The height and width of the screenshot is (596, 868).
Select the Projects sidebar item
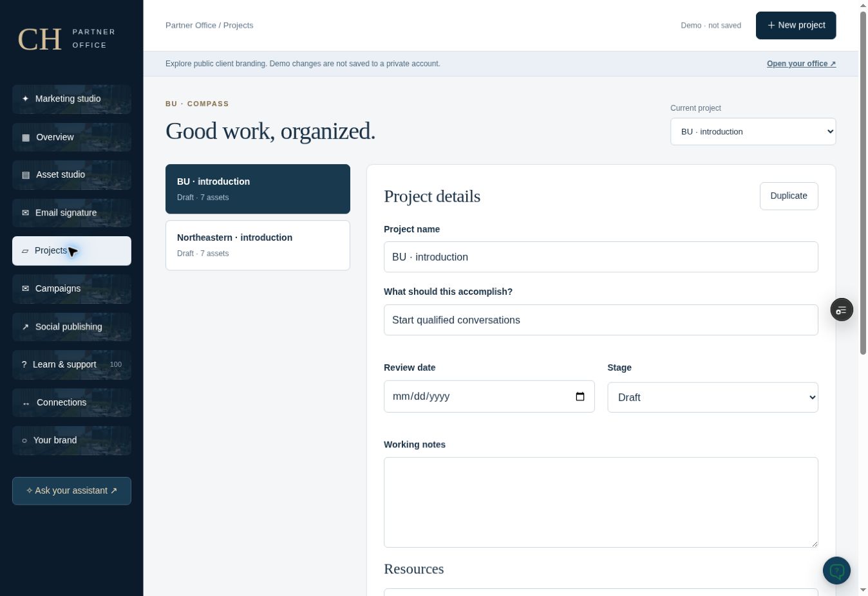71,251
